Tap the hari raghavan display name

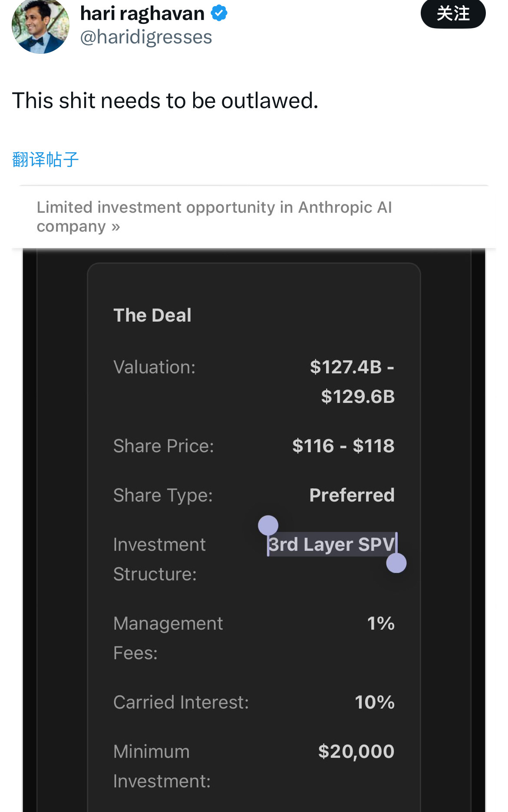142,13
